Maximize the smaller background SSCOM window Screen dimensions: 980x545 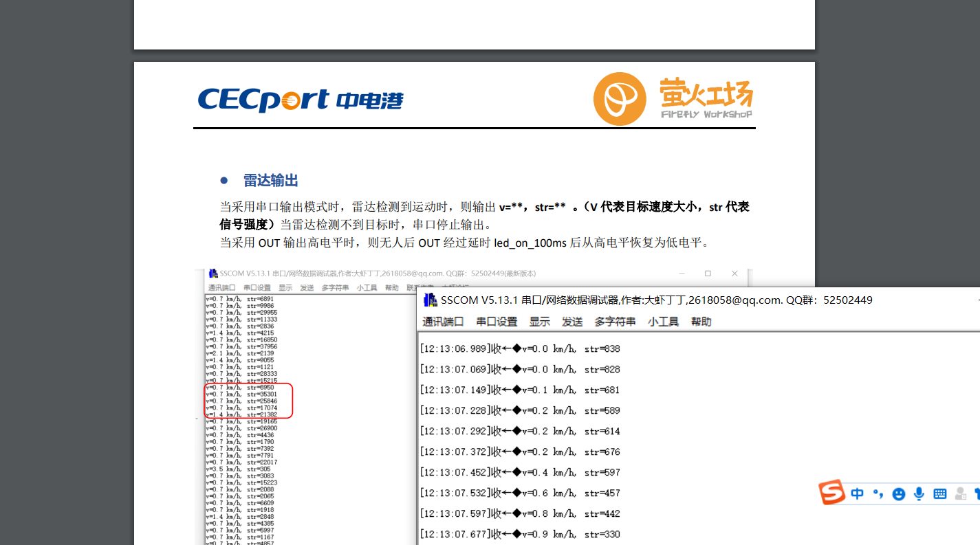coord(708,274)
